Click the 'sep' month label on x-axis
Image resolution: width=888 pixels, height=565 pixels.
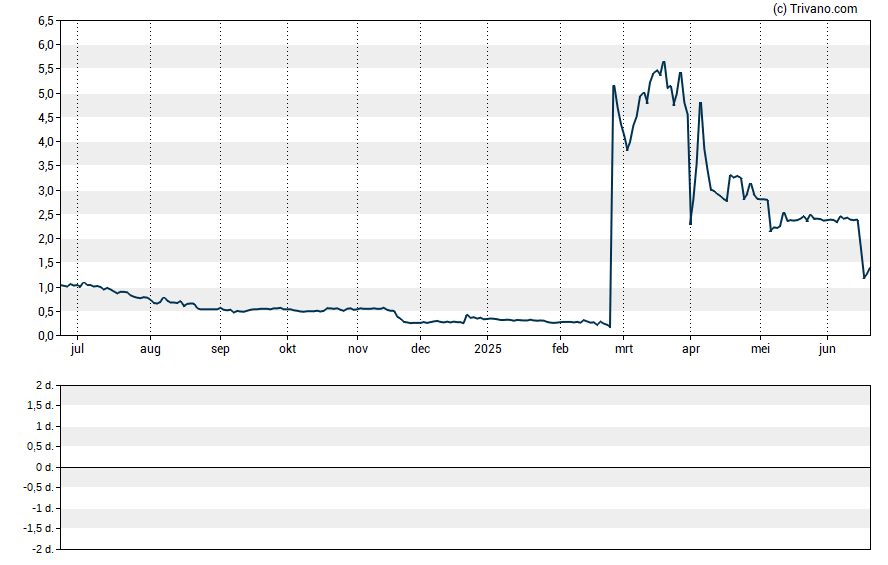point(220,349)
